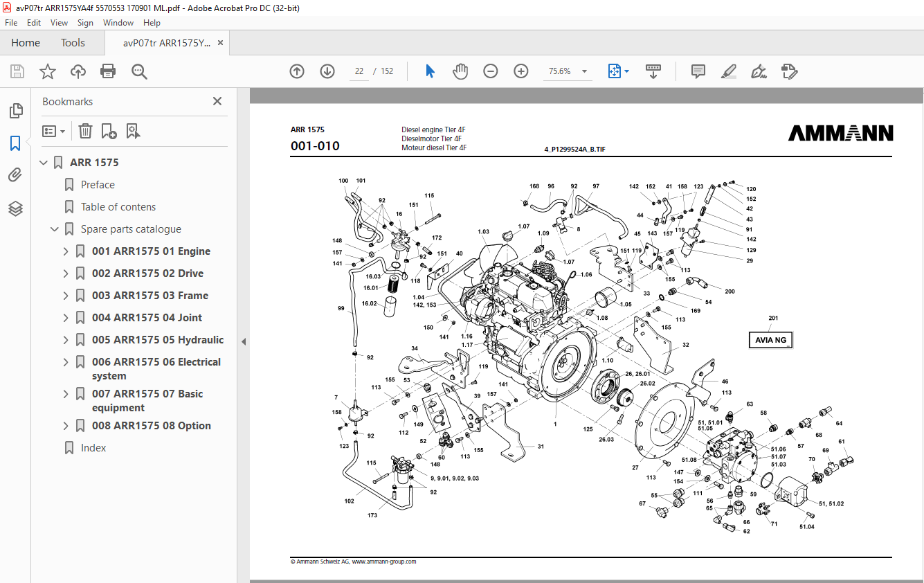Jump to the Table of contens bookmark
This screenshot has width=924, height=583.
(x=118, y=207)
